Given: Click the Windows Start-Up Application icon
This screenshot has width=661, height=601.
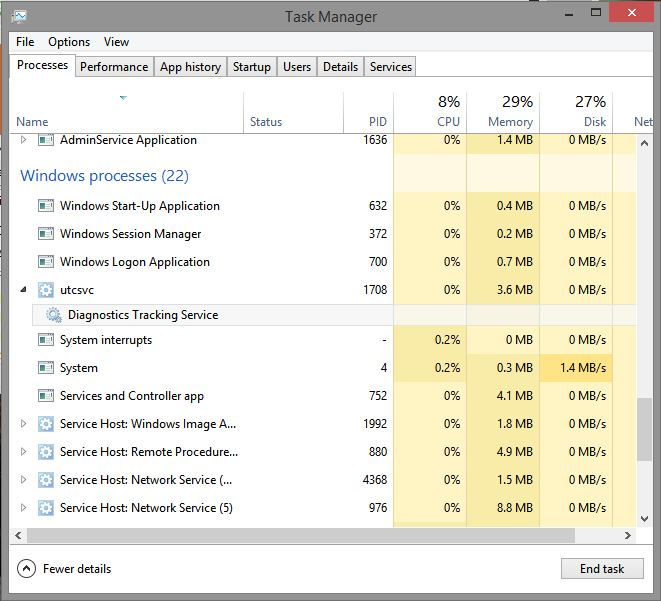Looking at the screenshot, I should 46,206.
